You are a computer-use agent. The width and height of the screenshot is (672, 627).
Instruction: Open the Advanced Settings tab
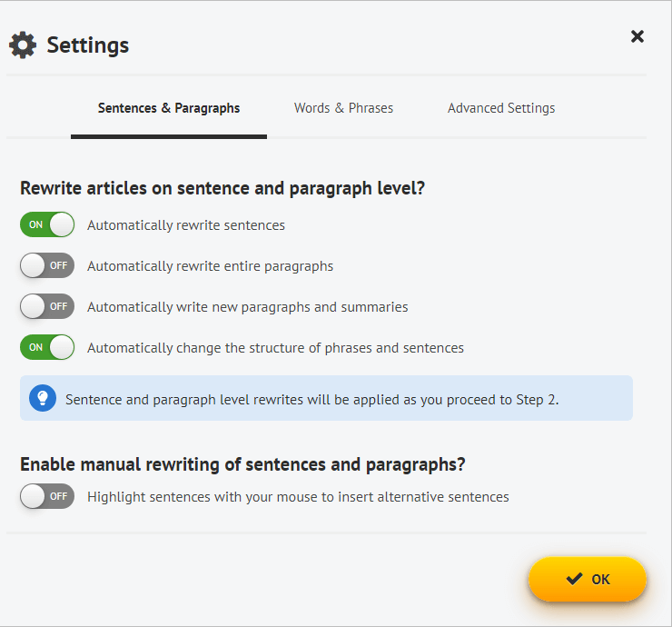[501, 108]
